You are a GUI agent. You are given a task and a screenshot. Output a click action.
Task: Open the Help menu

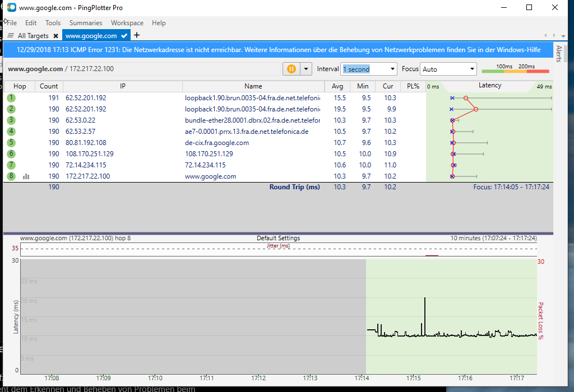159,22
